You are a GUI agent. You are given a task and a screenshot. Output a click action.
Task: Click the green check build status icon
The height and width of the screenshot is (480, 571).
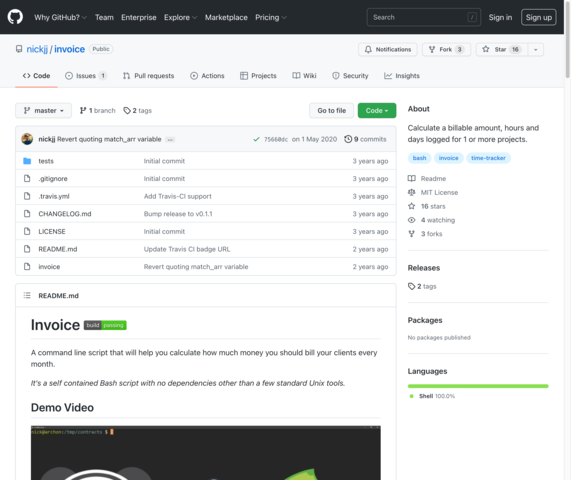[x=256, y=139]
